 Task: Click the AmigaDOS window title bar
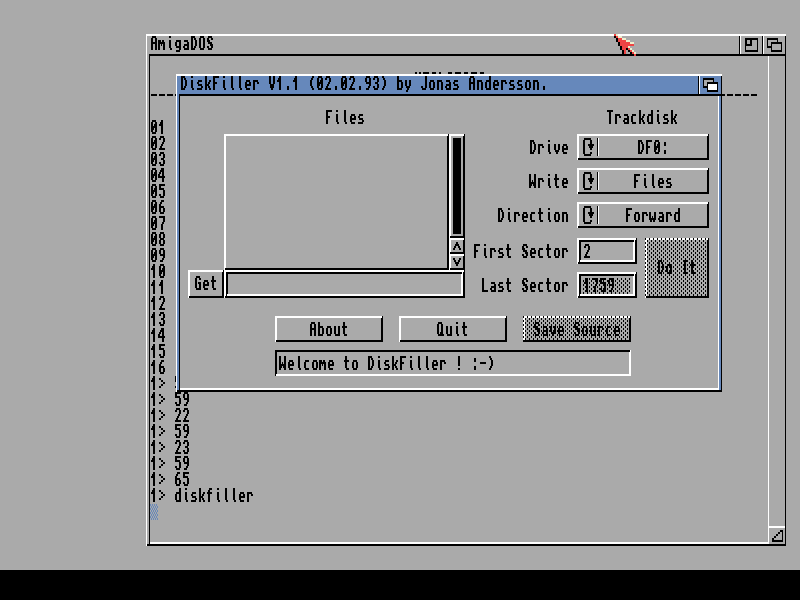[x=444, y=45]
